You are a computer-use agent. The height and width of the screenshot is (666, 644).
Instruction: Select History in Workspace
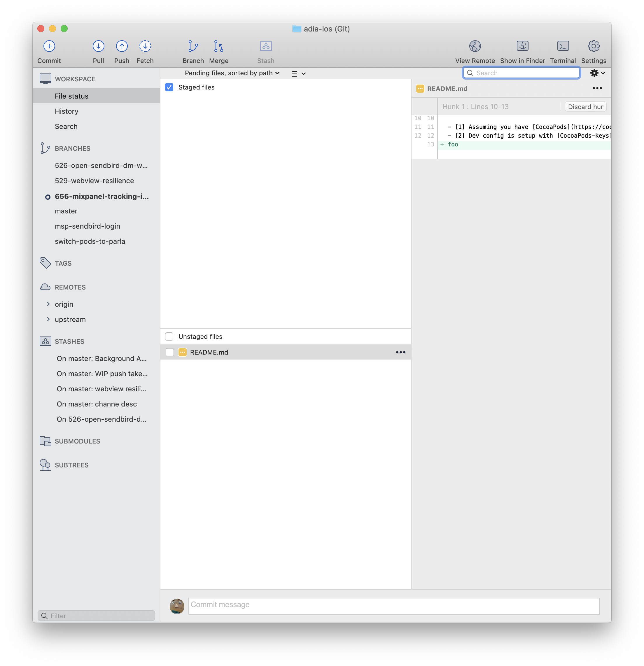coord(96,111)
